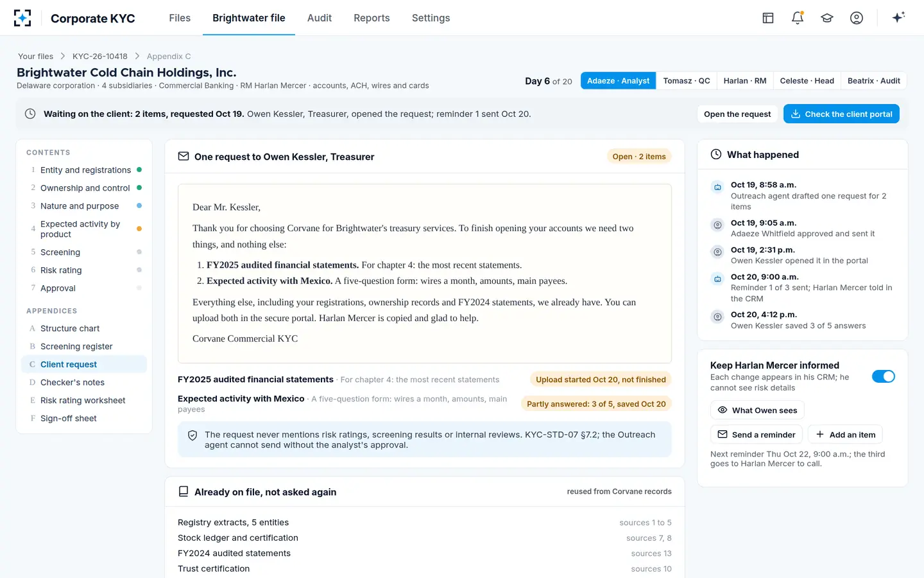Click the agent icon for Oct 20, 9:00 a.m.
The height and width of the screenshot is (578, 924).
(x=717, y=279)
